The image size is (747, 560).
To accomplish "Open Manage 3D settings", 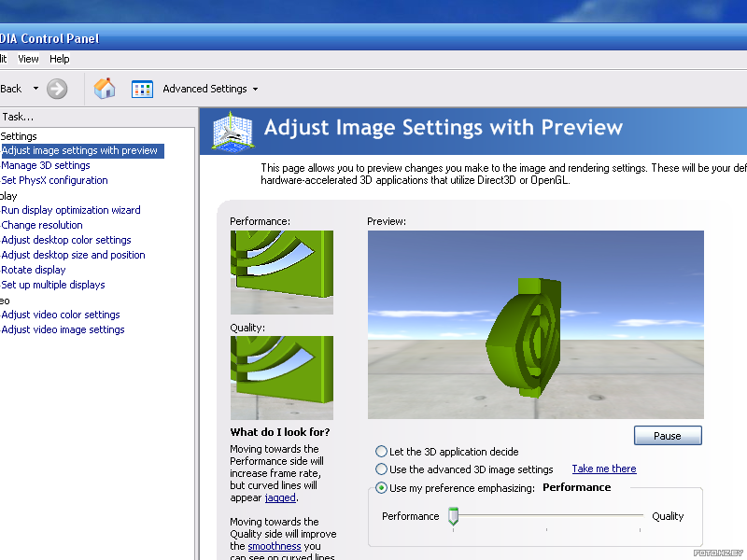I will coord(46,165).
